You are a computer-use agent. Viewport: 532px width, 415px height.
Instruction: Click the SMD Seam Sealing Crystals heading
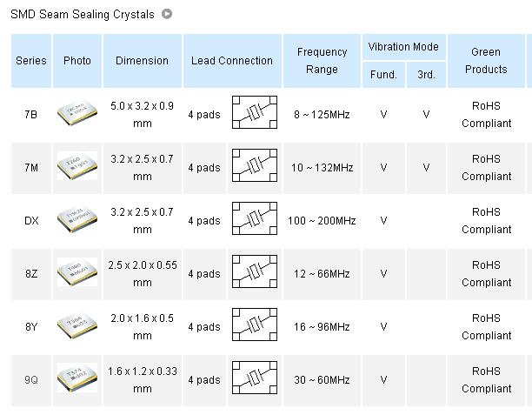click(x=82, y=15)
